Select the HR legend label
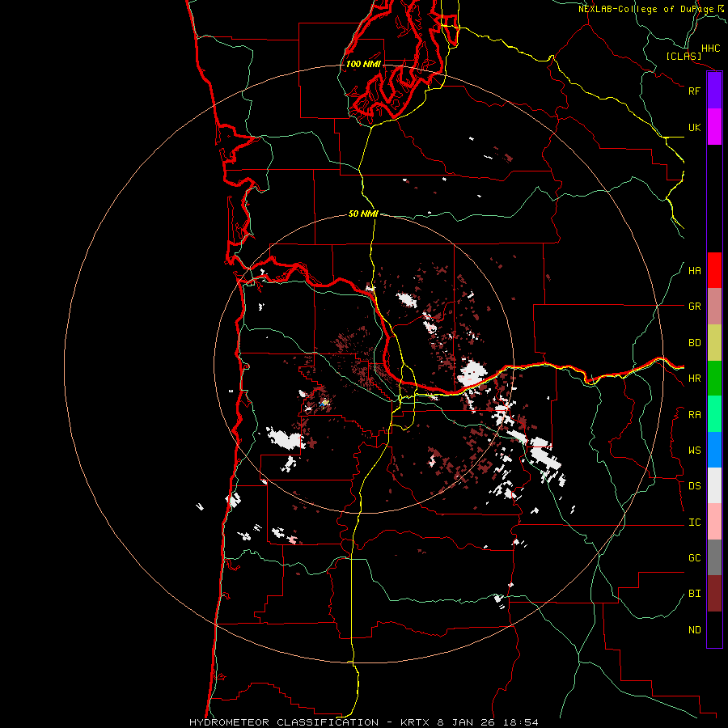 click(694, 379)
